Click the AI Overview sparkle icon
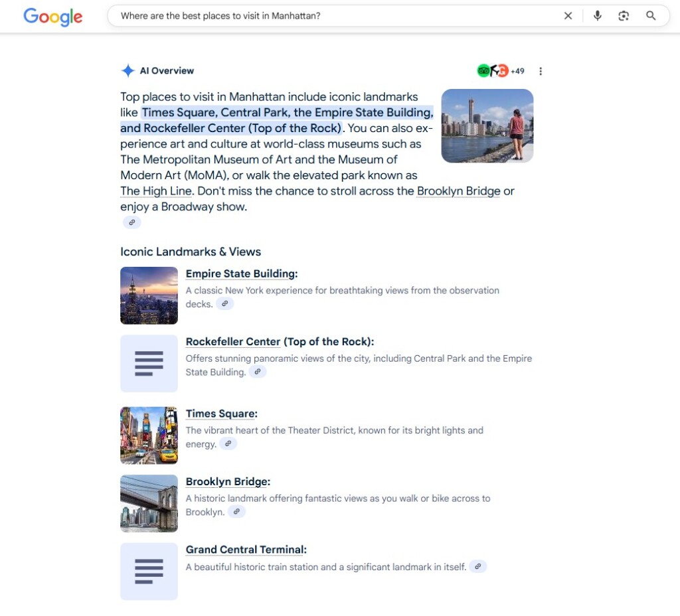The image size is (680, 616). [x=128, y=70]
